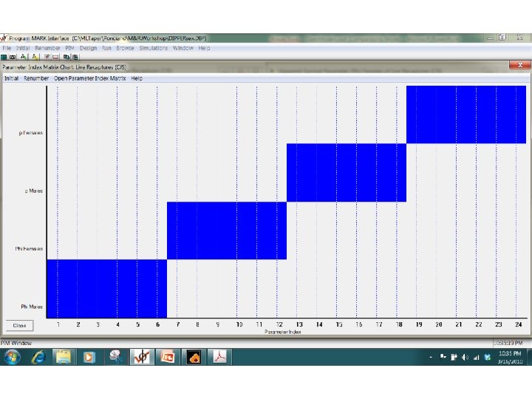This screenshot has height=399, width=532.
Task: Switch to Adobe Reader taskbar icon
Action: [219, 357]
